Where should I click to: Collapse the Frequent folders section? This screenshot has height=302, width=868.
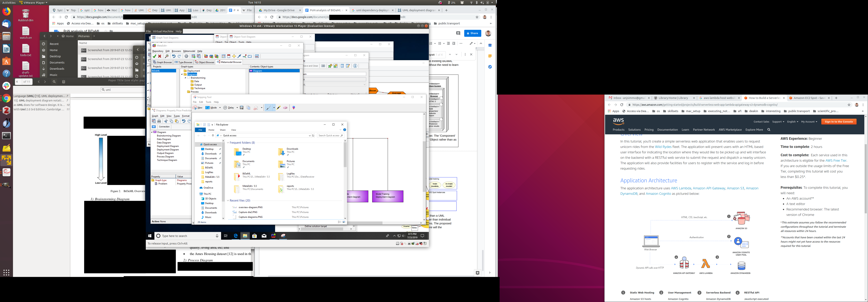[x=228, y=143]
